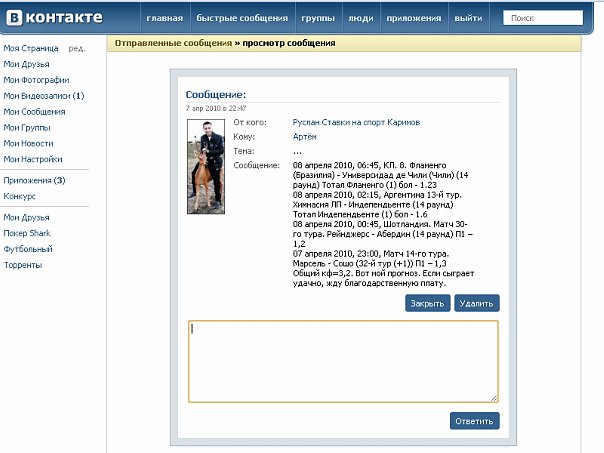
Task: Open Мои Друзья in the sidebar
Action: [27, 64]
